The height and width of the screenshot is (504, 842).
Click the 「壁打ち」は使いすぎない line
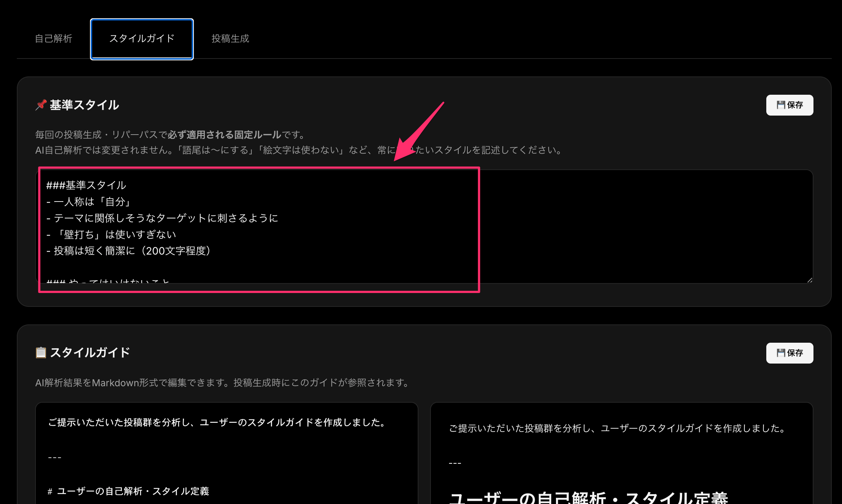pyautogui.click(x=116, y=235)
